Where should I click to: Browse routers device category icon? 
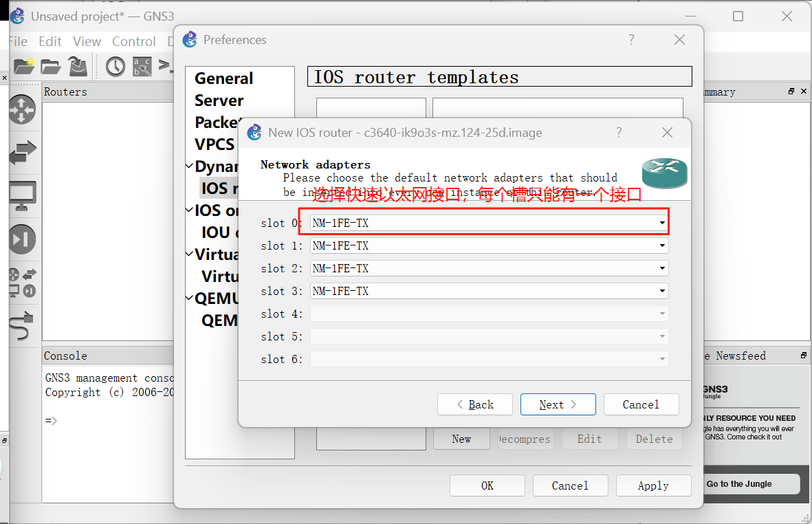pyautogui.click(x=22, y=110)
